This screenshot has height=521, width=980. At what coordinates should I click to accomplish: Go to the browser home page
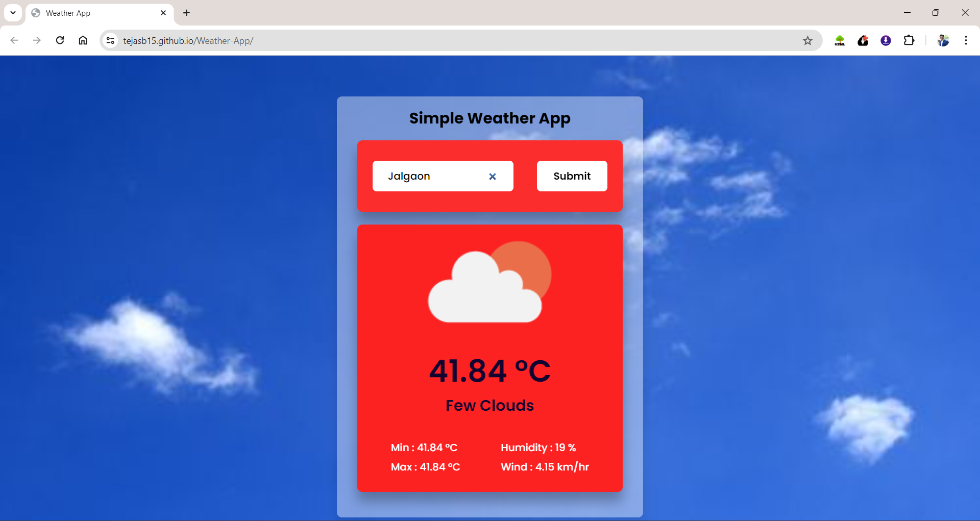83,40
